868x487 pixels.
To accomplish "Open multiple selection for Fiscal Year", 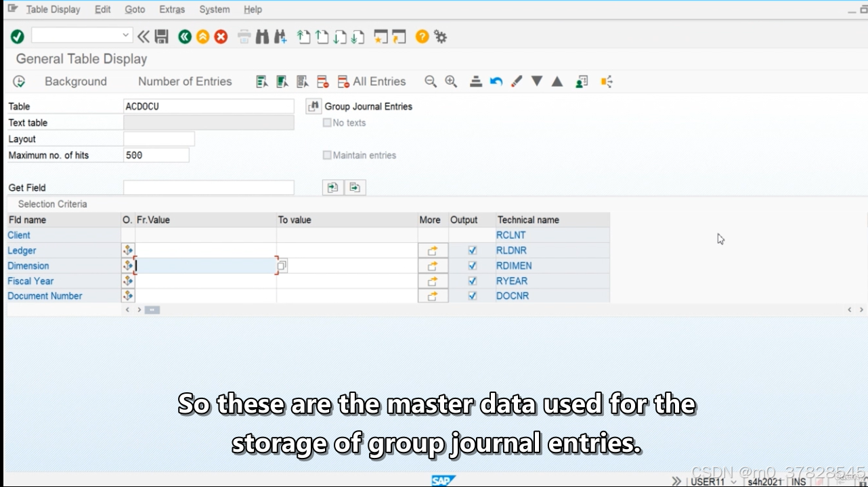I will pyautogui.click(x=128, y=281).
